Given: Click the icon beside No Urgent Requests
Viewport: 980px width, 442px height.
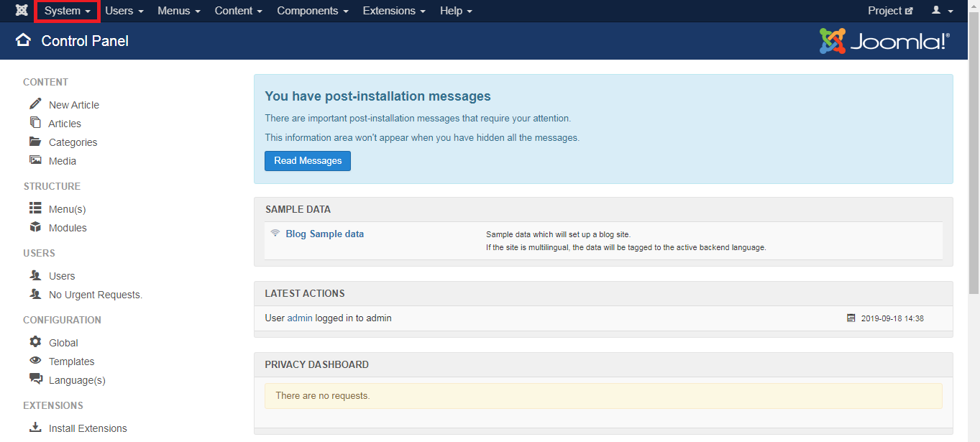Looking at the screenshot, I should [35, 294].
